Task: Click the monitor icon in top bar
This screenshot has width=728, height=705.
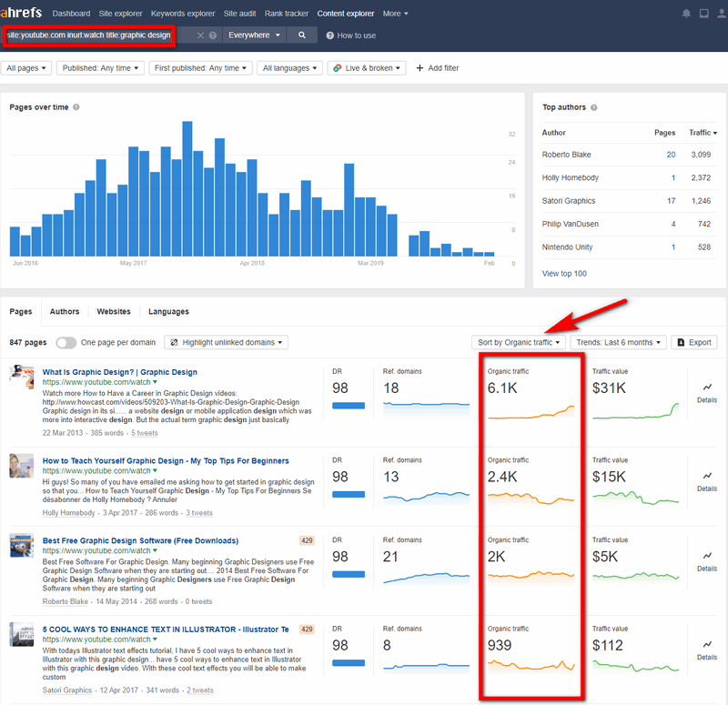Action: pos(704,14)
